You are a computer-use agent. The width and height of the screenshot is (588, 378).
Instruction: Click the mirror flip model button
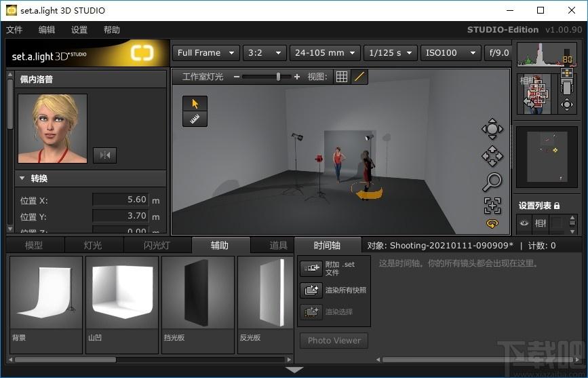(104, 155)
